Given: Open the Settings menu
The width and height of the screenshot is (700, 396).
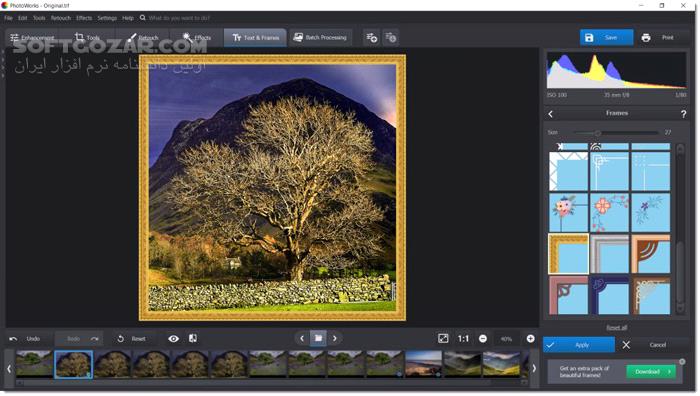Looking at the screenshot, I should (107, 18).
